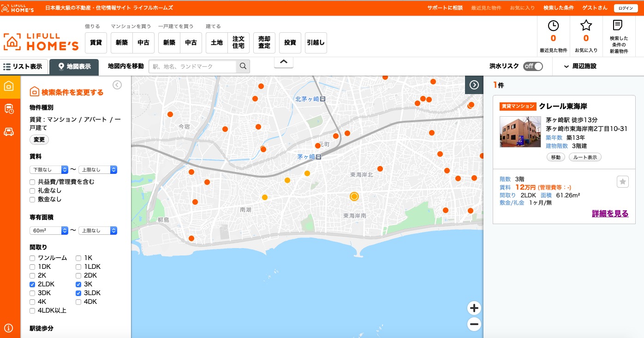Image resolution: width=644 pixels, height=338 pixels.
Task: Collapse the search conditions panel arrow
Action: click(x=117, y=84)
